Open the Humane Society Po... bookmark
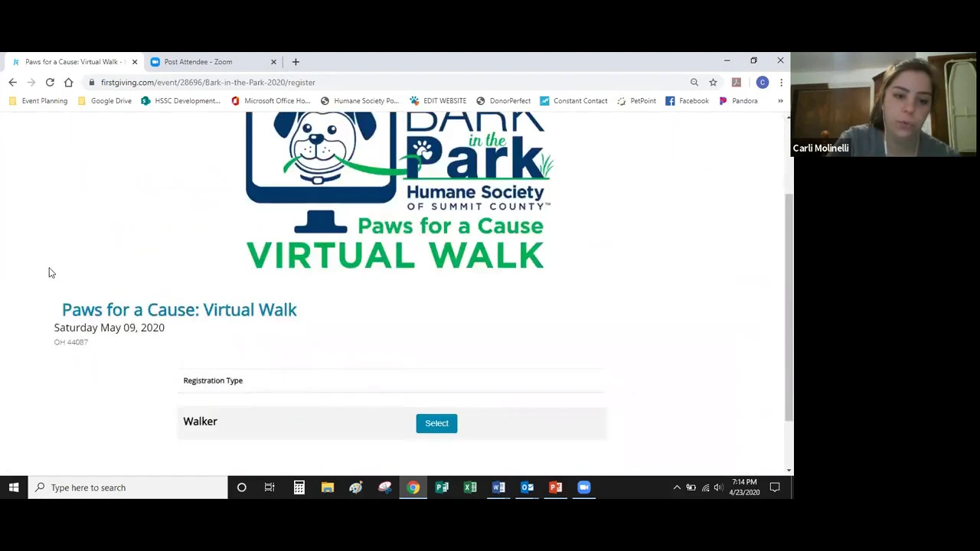 tap(360, 100)
